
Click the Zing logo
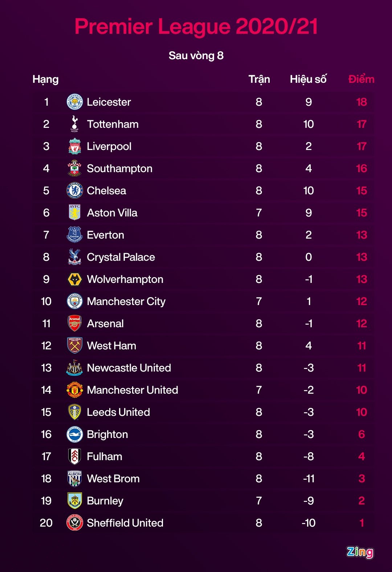click(x=360, y=552)
